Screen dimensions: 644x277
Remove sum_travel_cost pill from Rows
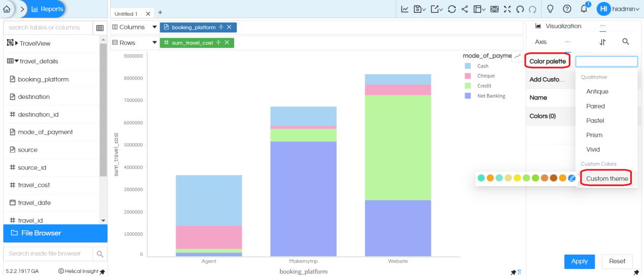[227, 43]
